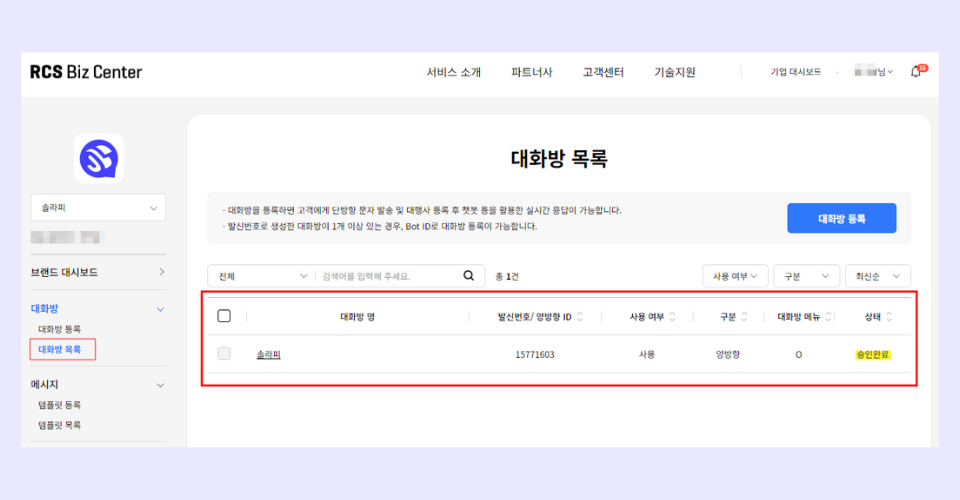Select 템플릿 등록 in sidebar

pos(59,405)
